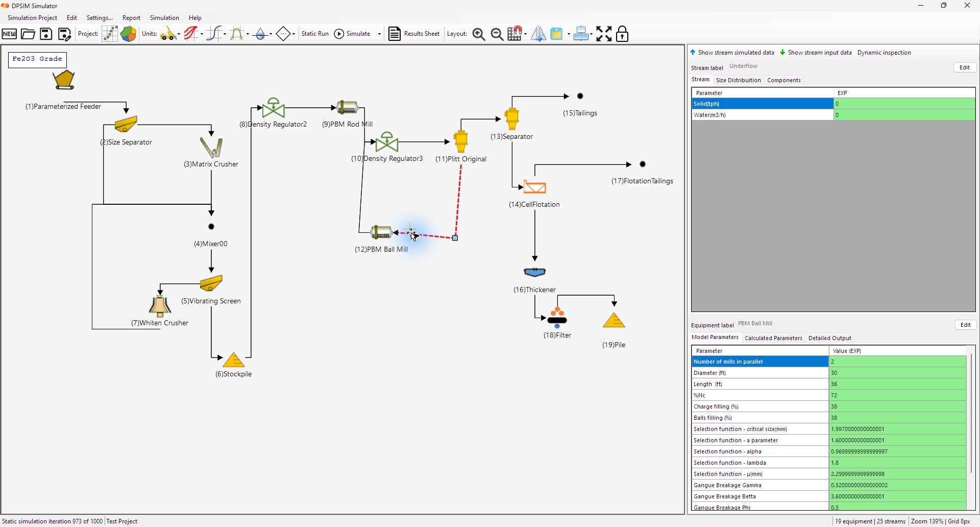Click the yellow note layout icon
The width and height of the screenshot is (980, 527).
pyautogui.click(x=556, y=34)
